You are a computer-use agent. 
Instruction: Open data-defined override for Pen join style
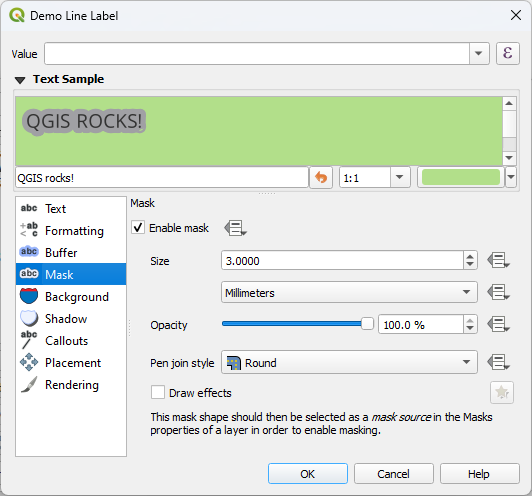tap(498, 362)
